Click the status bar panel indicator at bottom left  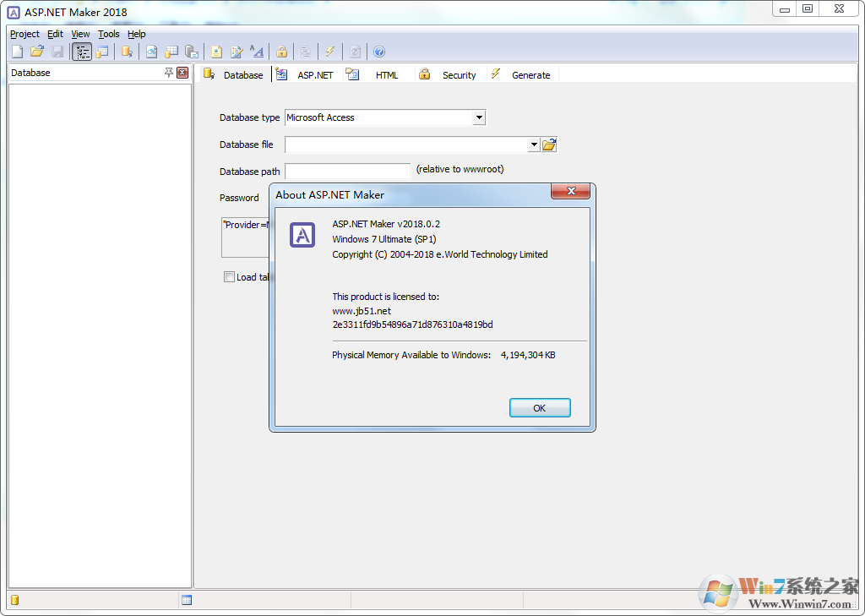[14, 599]
